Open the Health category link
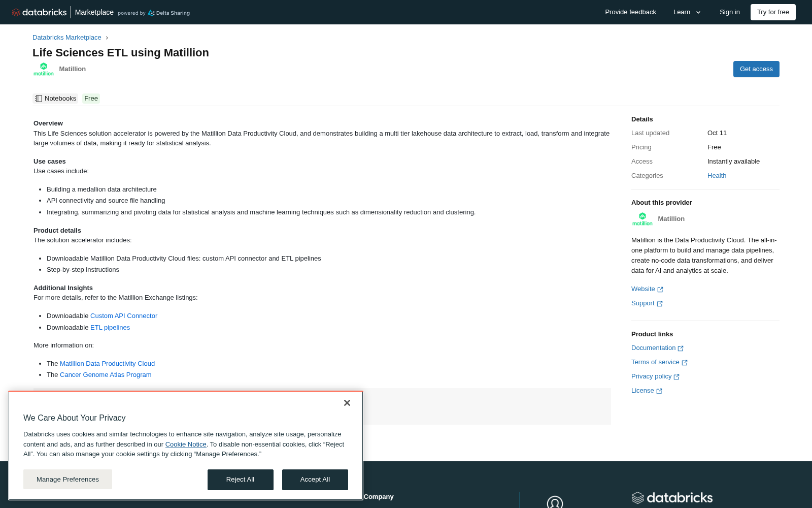 pos(717,176)
